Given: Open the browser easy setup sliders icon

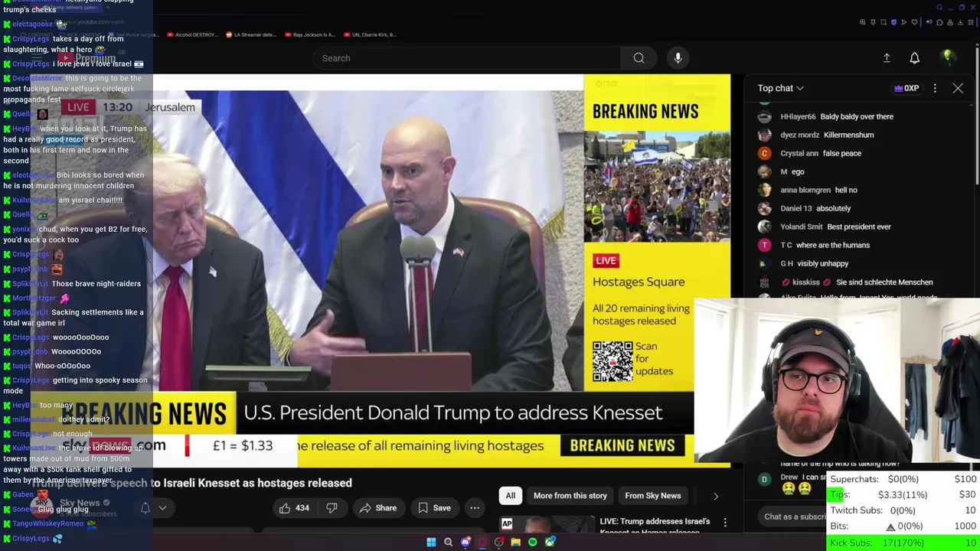Looking at the screenshot, I should click(x=971, y=22).
